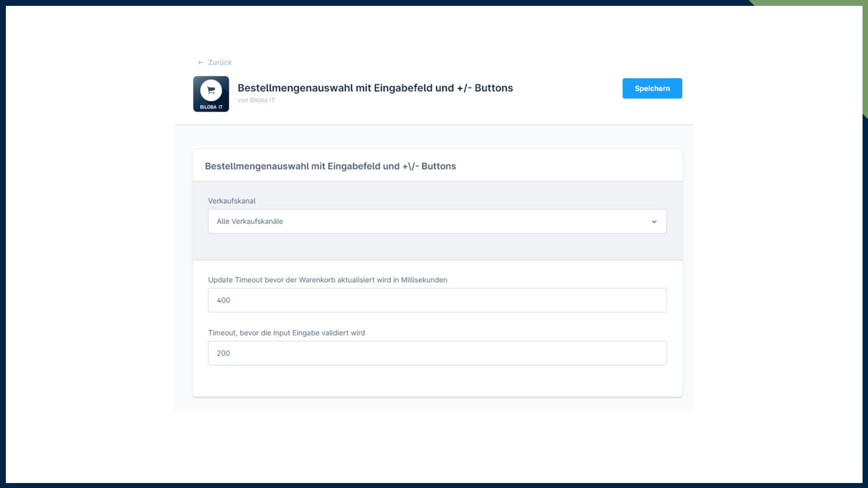Image resolution: width=868 pixels, height=488 pixels.
Task: Click the Update Timeout description label
Action: click(x=327, y=280)
